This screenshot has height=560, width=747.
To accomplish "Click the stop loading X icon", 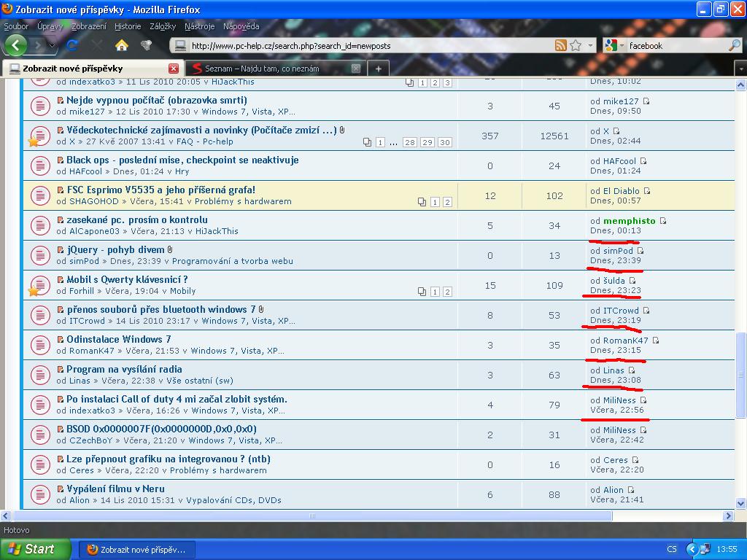I will [x=97, y=46].
